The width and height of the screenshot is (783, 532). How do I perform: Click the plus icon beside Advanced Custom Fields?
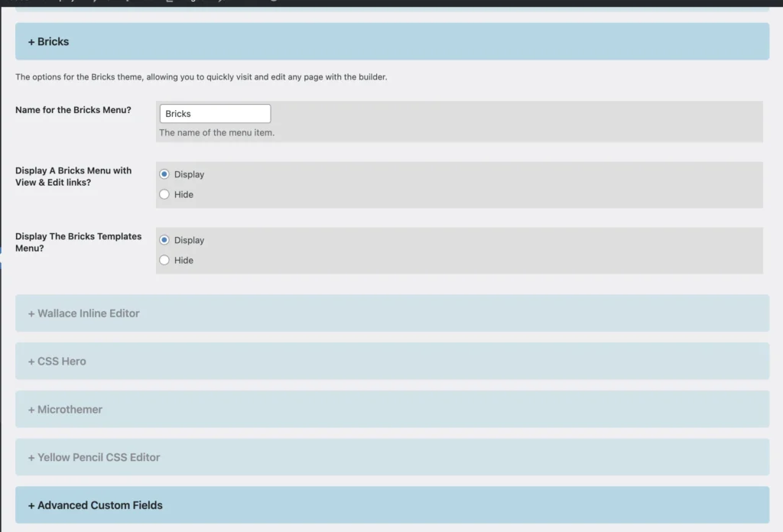(x=31, y=505)
